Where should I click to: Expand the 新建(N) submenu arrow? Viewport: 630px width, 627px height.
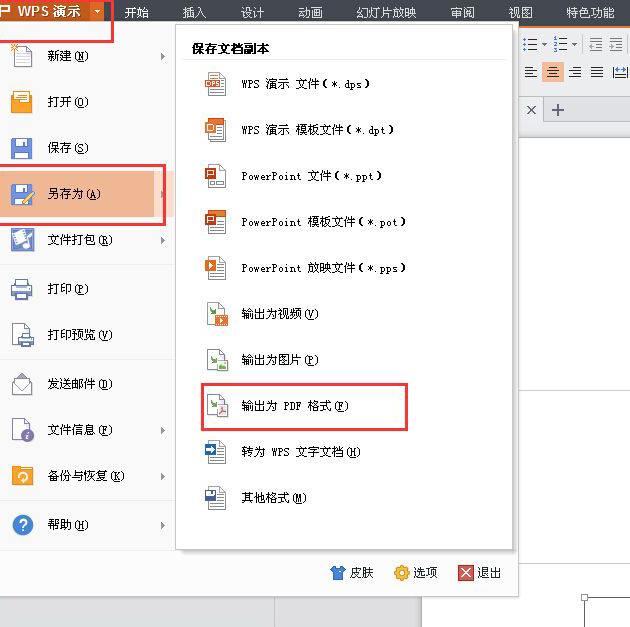coord(163,56)
